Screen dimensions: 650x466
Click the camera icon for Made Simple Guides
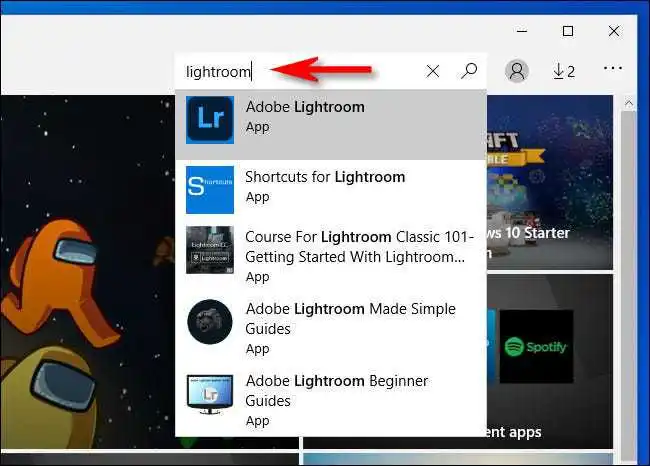(210, 322)
